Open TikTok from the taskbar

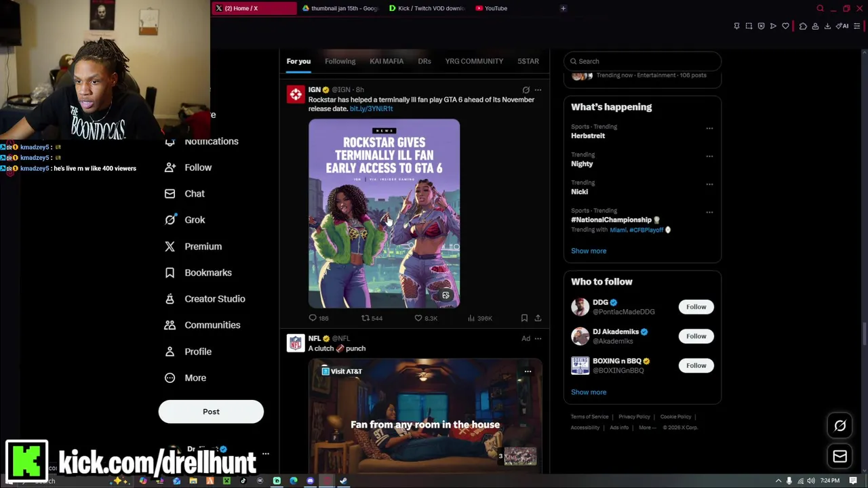pyautogui.click(x=243, y=481)
